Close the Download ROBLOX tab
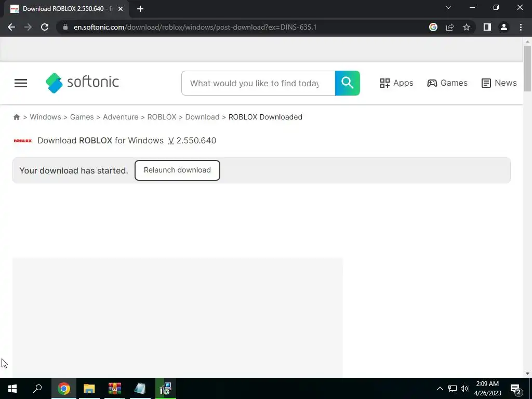The height and width of the screenshot is (399, 532). (x=121, y=9)
